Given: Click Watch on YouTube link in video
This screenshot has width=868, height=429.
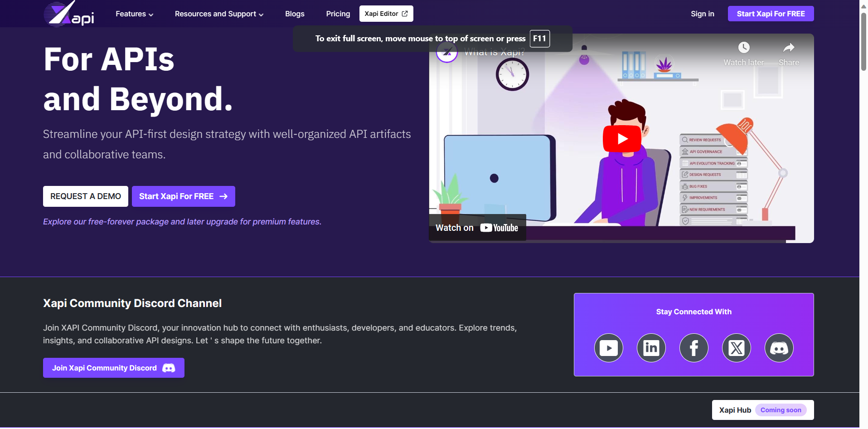Looking at the screenshot, I should click(x=477, y=228).
